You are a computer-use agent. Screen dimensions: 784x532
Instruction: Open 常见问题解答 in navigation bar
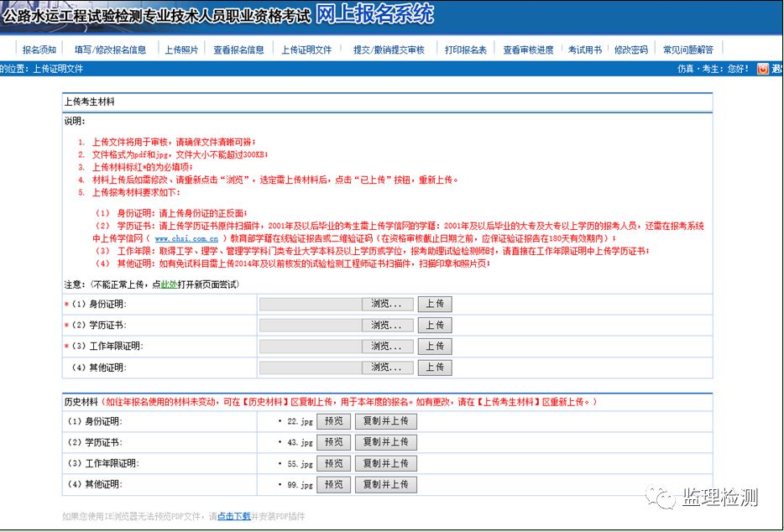point(688,50)
